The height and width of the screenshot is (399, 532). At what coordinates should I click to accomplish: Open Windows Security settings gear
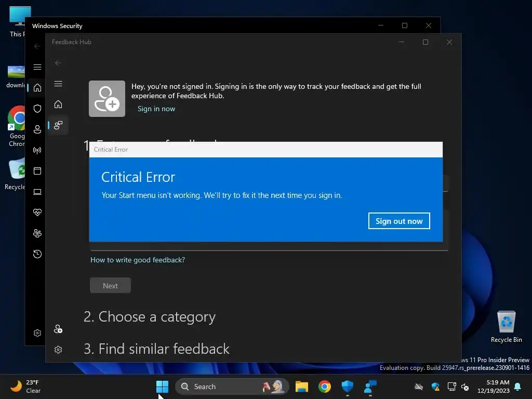37,333
